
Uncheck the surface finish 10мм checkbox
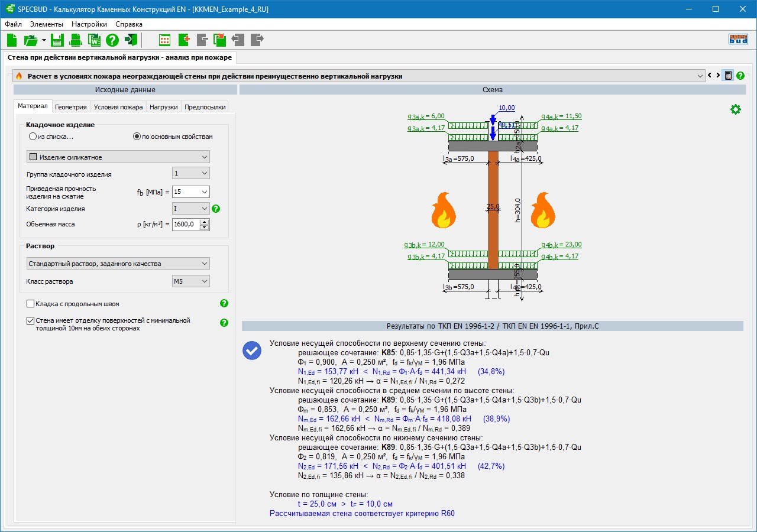(31, 321)
